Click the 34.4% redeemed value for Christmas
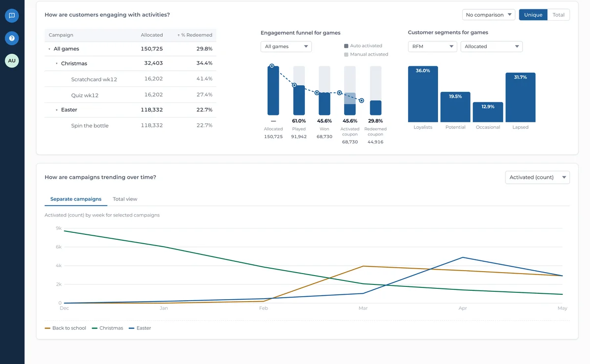590x364 pixels. (205, 63)
